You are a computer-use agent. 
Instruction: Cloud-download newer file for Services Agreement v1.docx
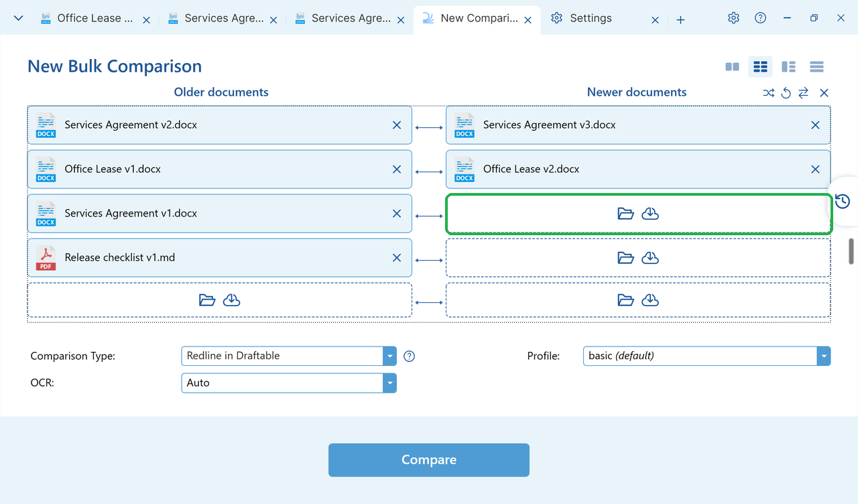650,214
